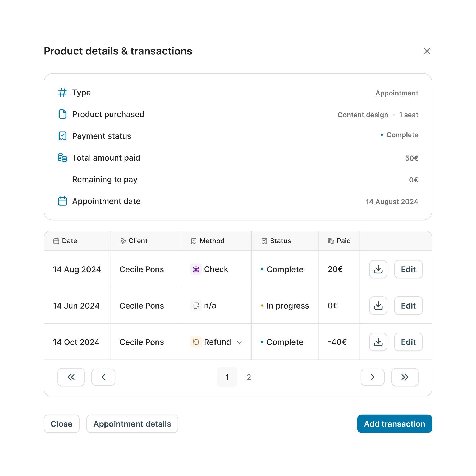
Task: Click the ticket icon beside Payment status
Action: pyautogui.click(x=62, y=136)
